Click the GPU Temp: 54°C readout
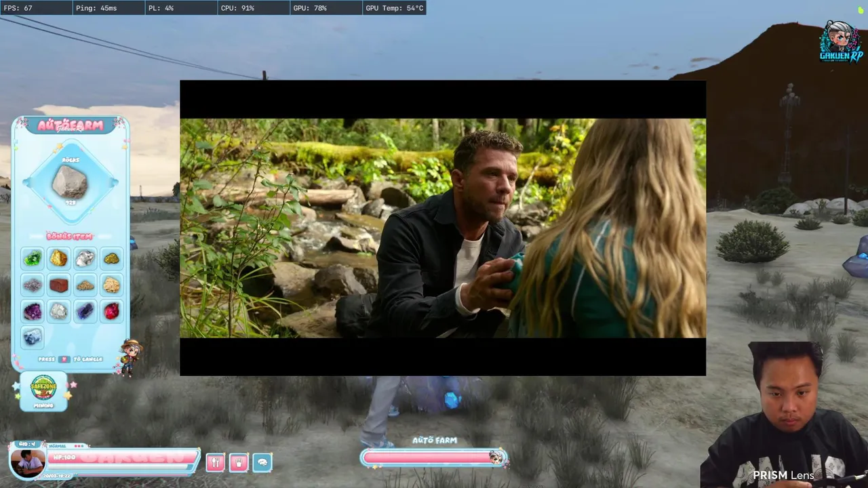868x488 pixels. (x=394, y=8)
